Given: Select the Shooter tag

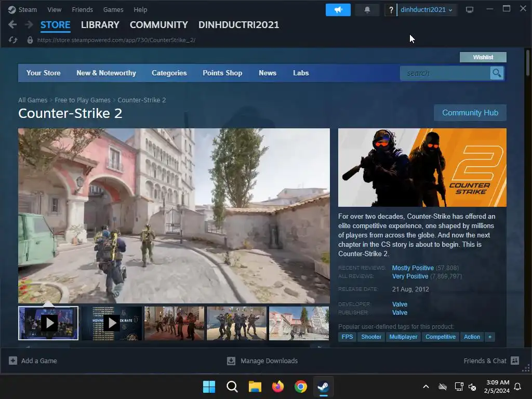Looking at the screenshot, I should pyautogui.click(x=371, y=337).
